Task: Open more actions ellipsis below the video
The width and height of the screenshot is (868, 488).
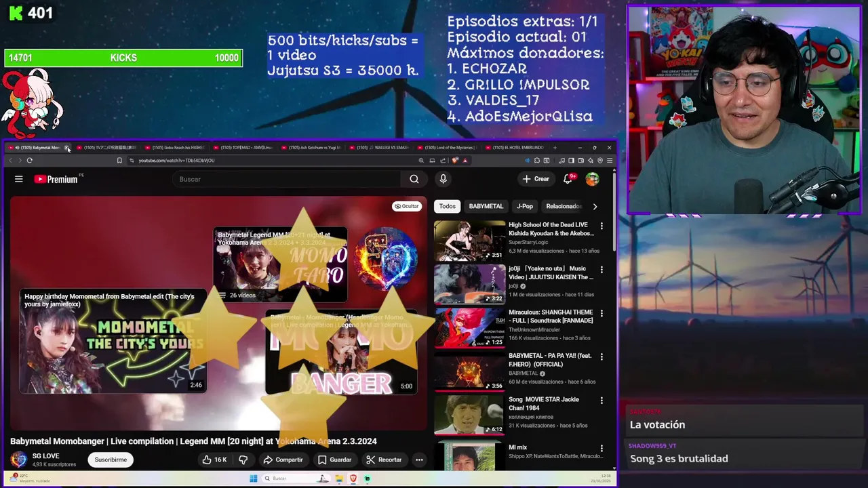Action: (419, 460)
